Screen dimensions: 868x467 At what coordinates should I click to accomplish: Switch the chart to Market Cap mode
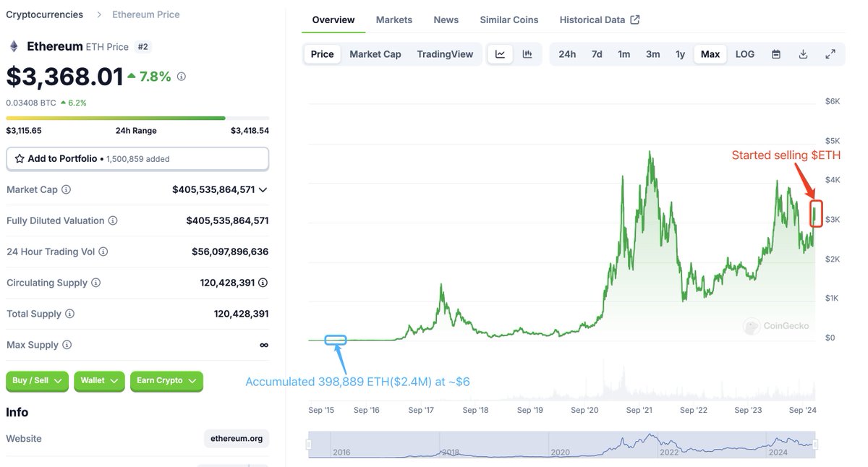[375, 53]
